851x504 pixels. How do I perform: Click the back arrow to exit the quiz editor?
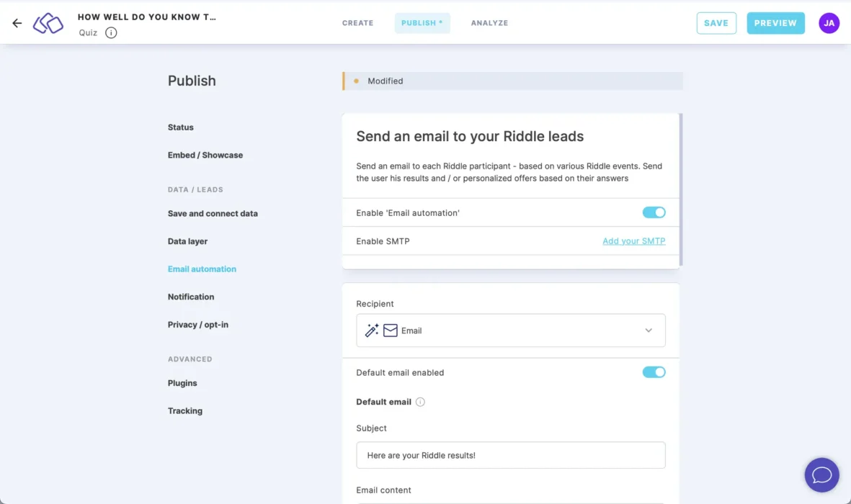coord(17,22)
